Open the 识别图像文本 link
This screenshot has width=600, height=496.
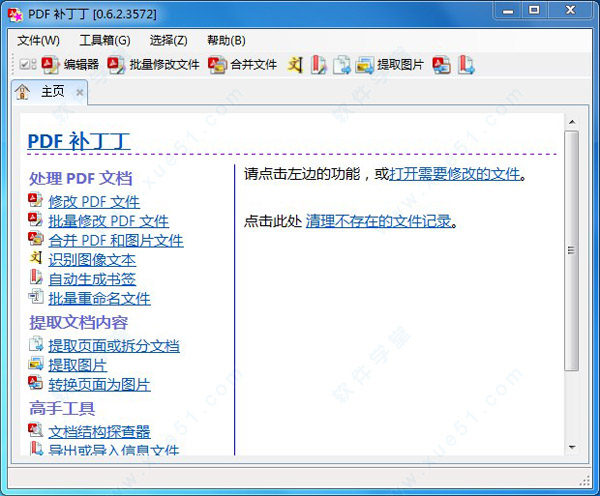coord(92,260)
